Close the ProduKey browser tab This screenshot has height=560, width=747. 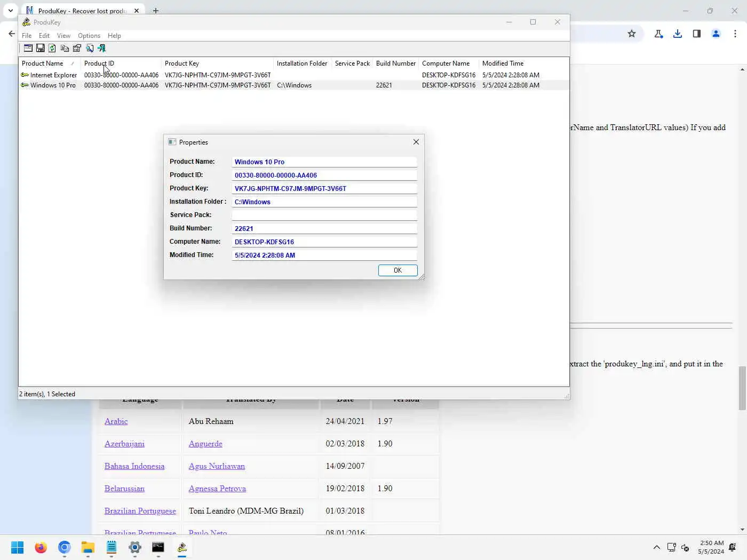click(x=137, y=11)
